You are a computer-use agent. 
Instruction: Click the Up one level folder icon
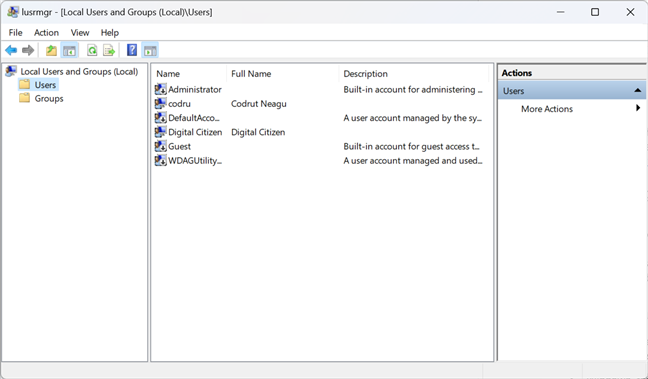click(51, 50)
